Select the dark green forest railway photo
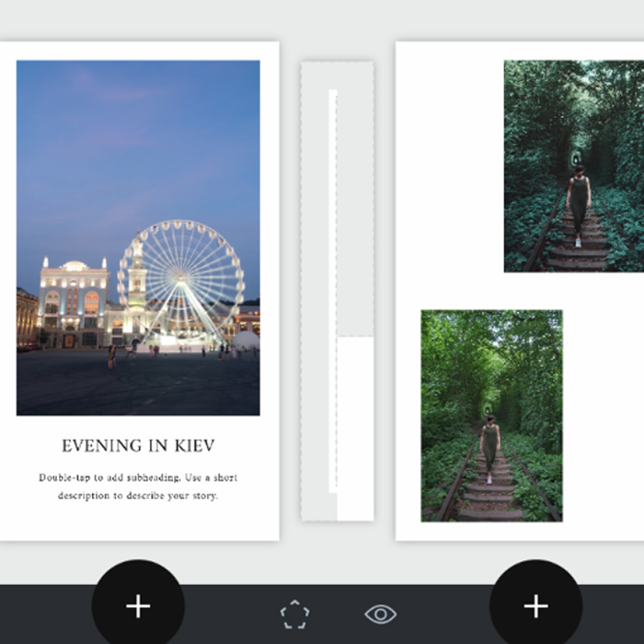The width and height of the screenshot is (644, 644). pos(574,166)
